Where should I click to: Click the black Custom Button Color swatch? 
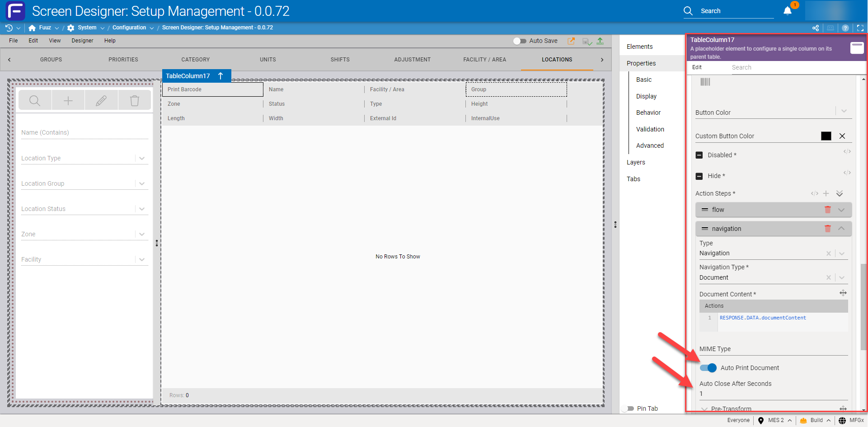[826, 136]
